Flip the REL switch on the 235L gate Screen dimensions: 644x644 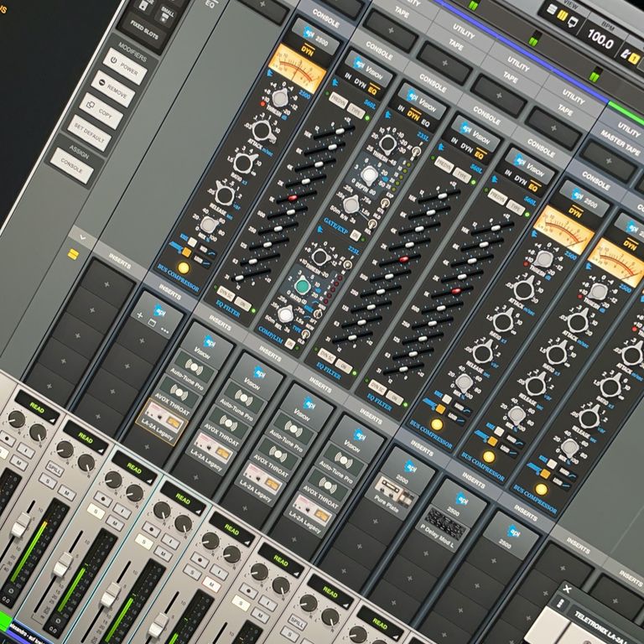[371, 224]
